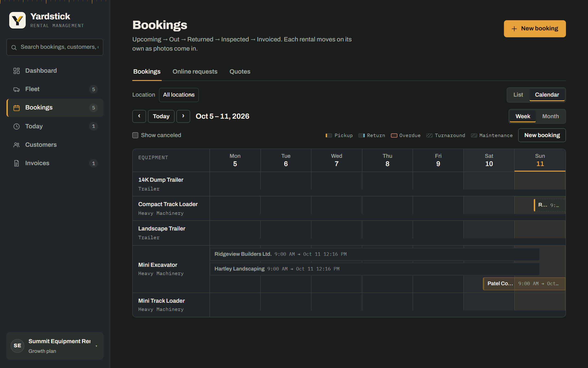Click the Today clock icon

(17, 126)
